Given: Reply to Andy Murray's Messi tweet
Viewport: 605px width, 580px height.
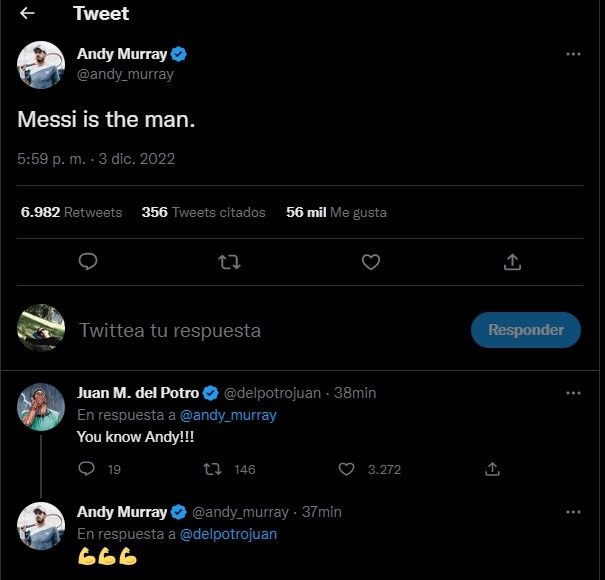Looking at the screenshot, I should (88, 262).
